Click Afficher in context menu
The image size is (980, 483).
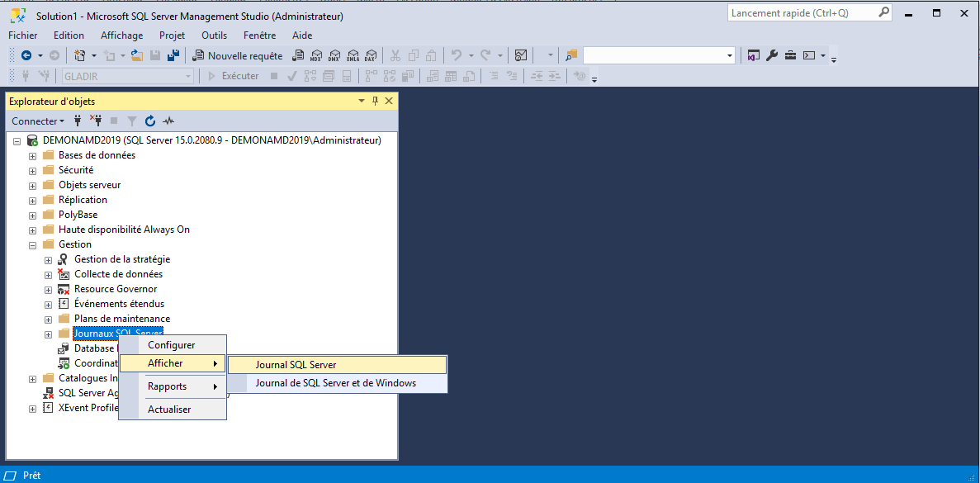pos(173,363)
